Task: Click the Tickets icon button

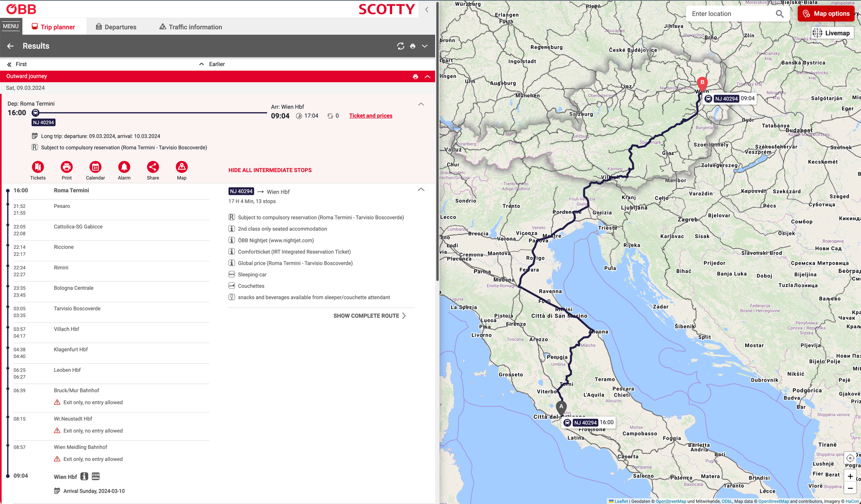Action: click(38, 167)
